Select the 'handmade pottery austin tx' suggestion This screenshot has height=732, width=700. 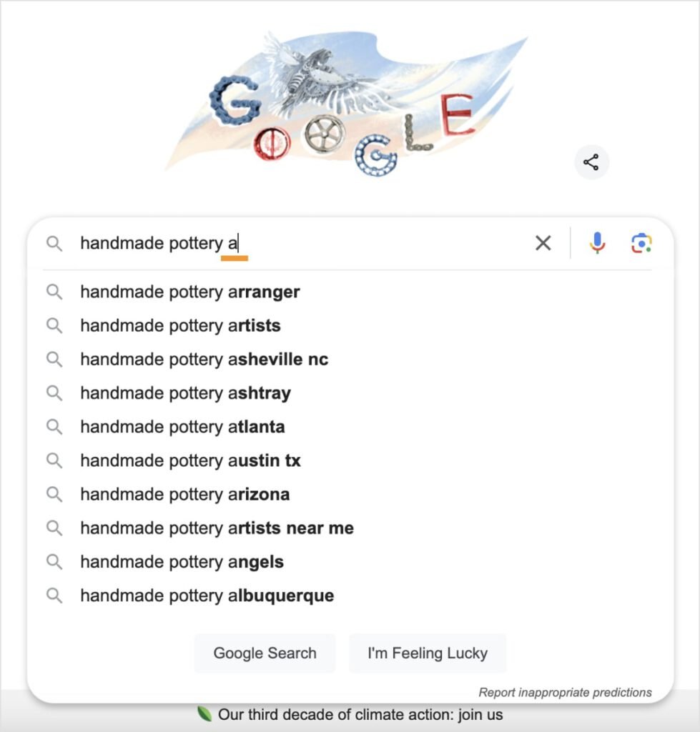point(190,460)
